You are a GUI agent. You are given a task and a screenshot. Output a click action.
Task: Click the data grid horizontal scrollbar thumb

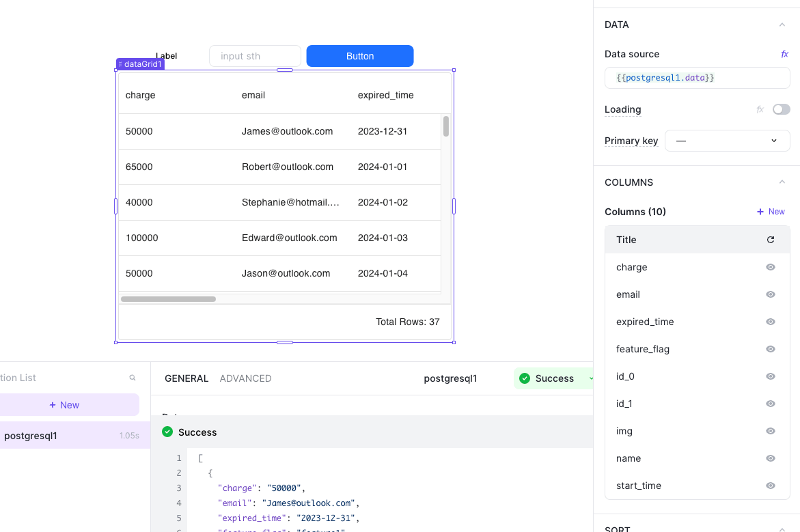(168, 299)
